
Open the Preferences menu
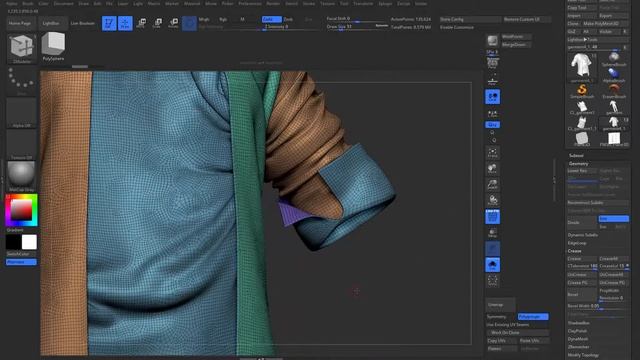click(x=250, y=4)
